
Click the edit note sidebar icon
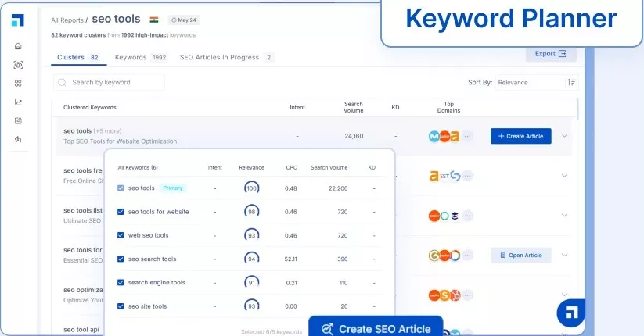(x=18, y=121)
